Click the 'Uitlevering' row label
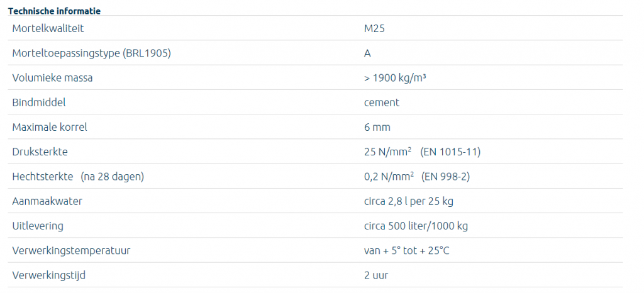The height and width of the screenshot is (293, 644). [38, 226]
